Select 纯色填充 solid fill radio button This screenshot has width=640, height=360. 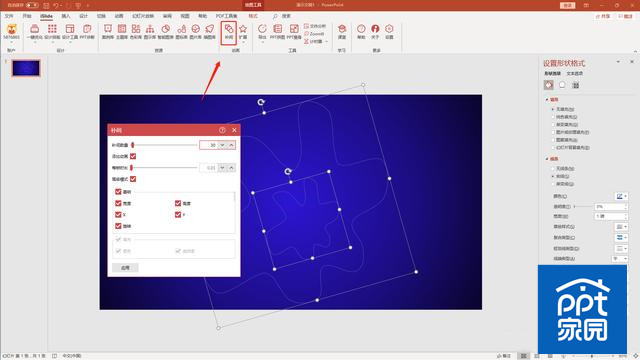click(553, 117)
